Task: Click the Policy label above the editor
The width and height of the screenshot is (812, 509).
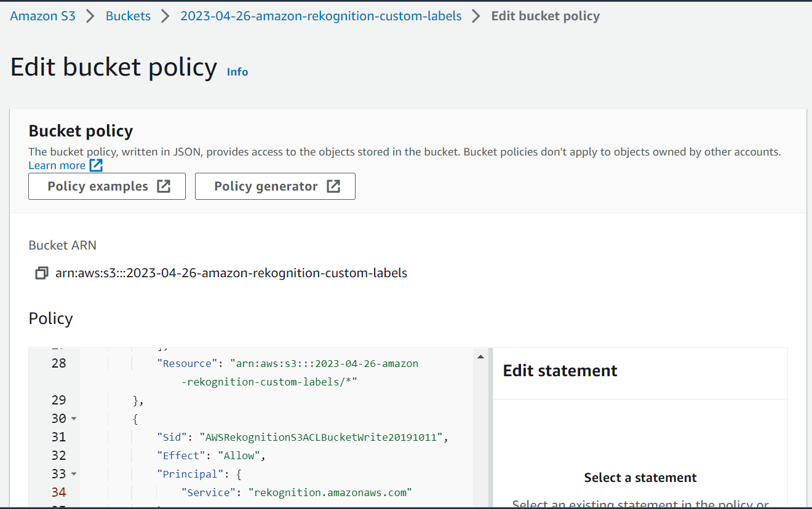Action: 50,318
